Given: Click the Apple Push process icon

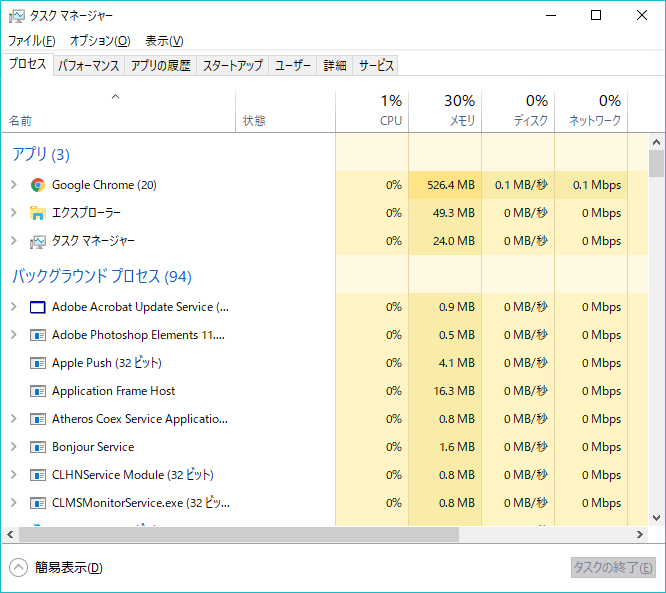Looking at the screenshot, I should click(38, 364).
